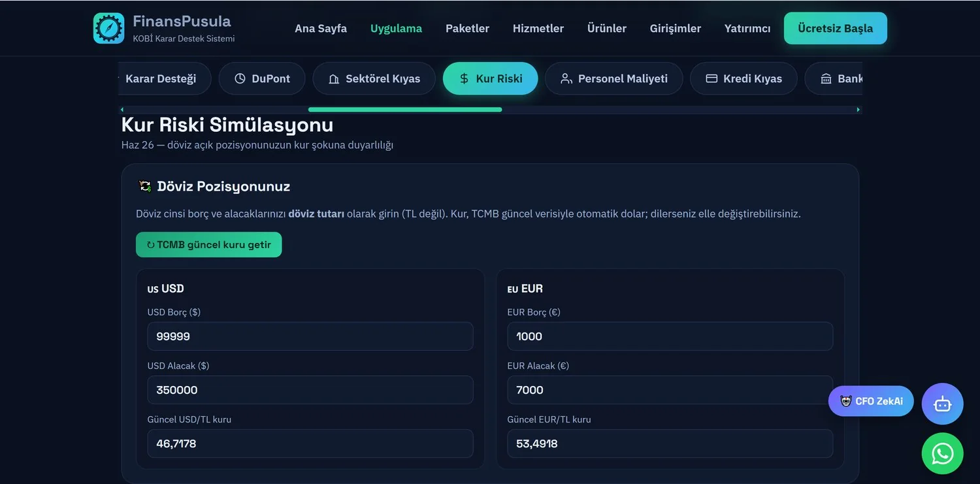The height and width of the screenshot is (484, 980).
Task: Focus the USD Borç ($) input field
Action: (310, 336)
